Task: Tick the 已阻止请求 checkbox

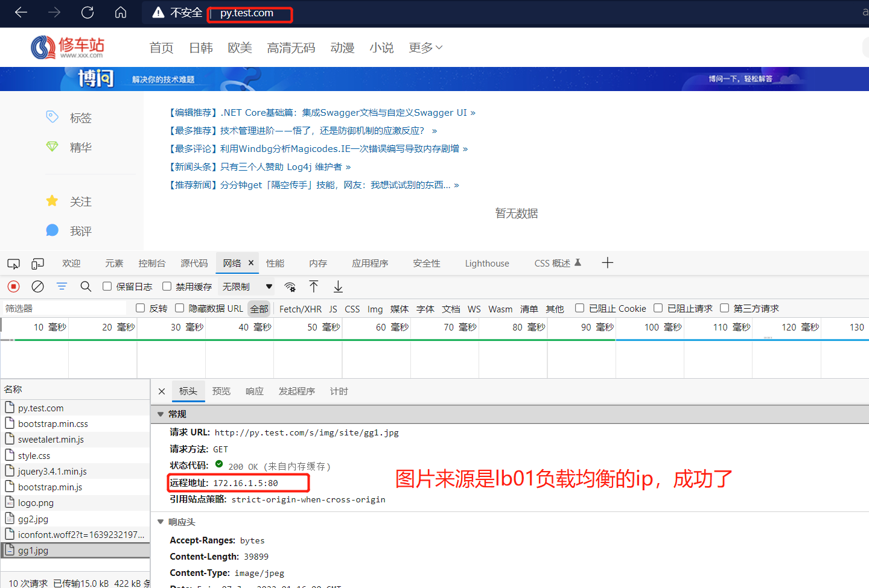Action: (658, 308)
